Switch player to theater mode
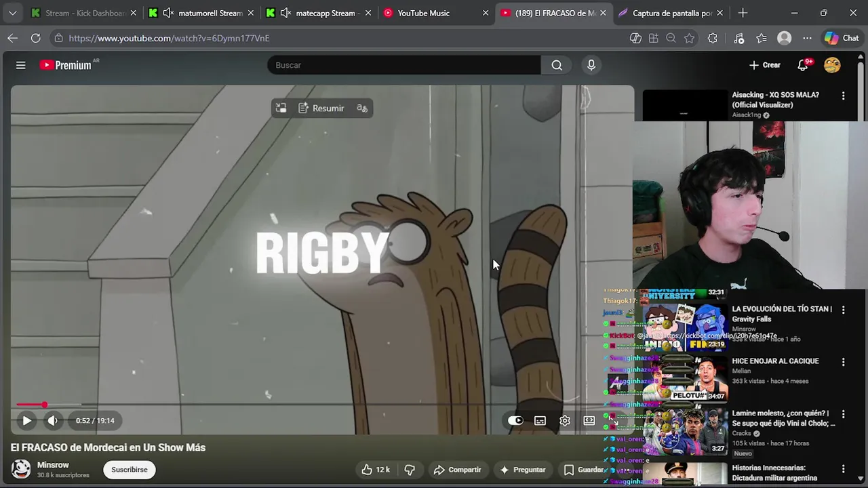This screenshot has width=868, height=488. point(589,421)
